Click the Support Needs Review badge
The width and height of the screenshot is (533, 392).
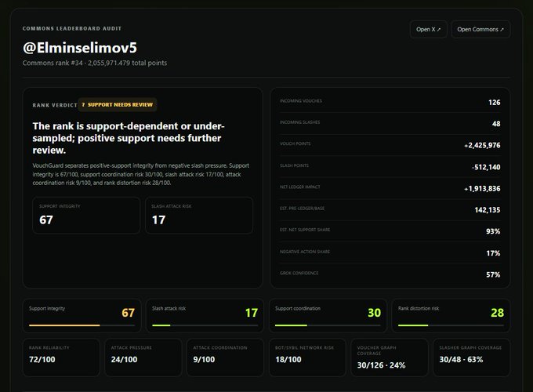point(118,105)
